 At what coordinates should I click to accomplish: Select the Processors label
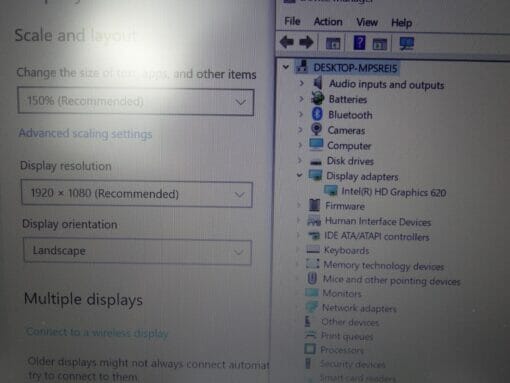(342, 350)
